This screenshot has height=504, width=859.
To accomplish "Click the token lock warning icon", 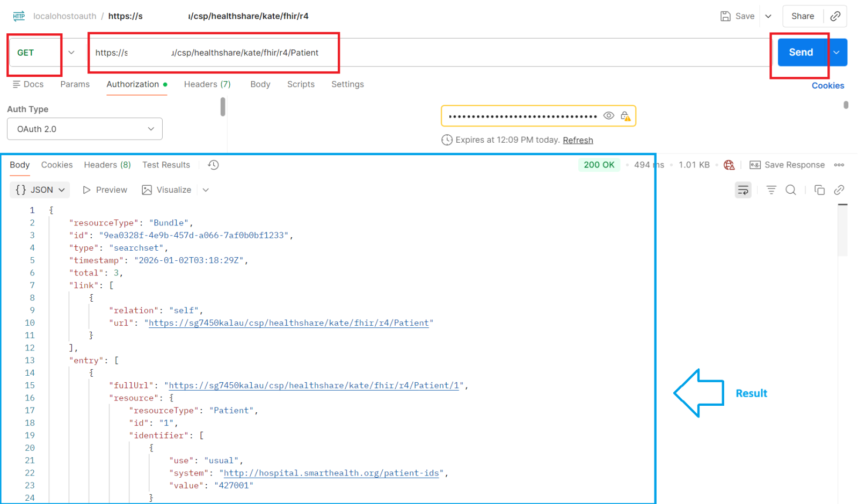I will 625,116.
